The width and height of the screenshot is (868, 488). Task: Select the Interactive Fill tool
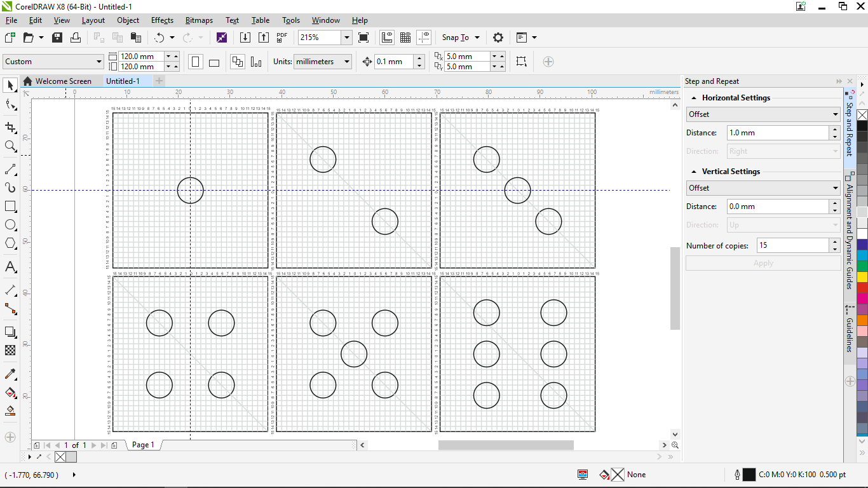[x=10, y=392]
